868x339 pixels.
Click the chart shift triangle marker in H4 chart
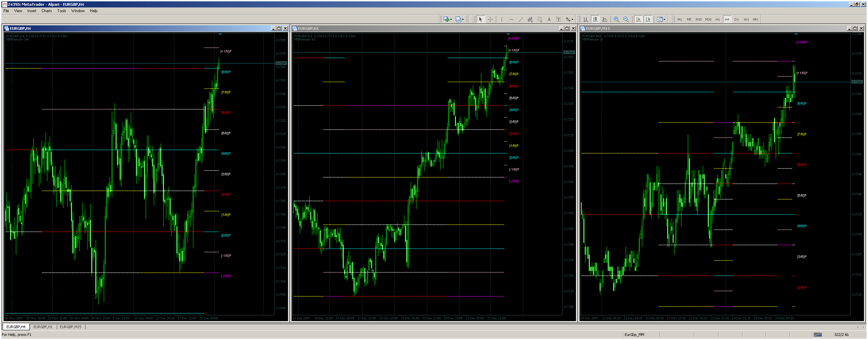[220, 34]
